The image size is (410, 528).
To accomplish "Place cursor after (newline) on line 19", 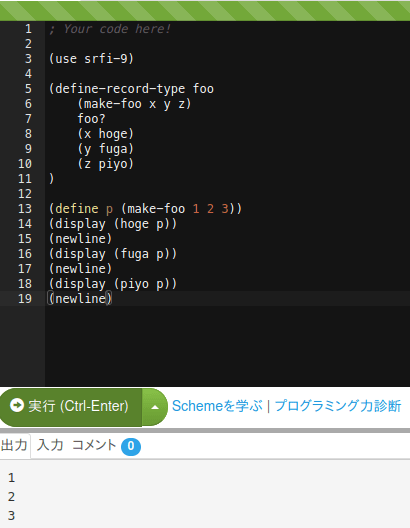I will (113, 299).
